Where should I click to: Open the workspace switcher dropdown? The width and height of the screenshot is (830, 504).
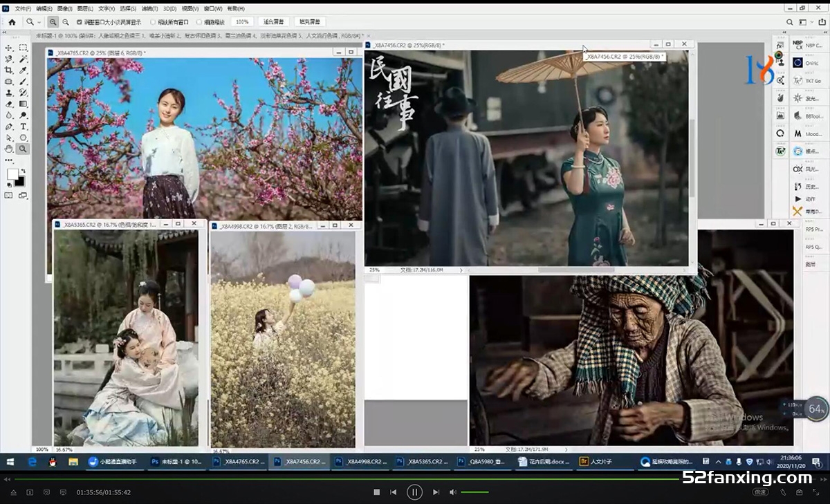point(805,22)
